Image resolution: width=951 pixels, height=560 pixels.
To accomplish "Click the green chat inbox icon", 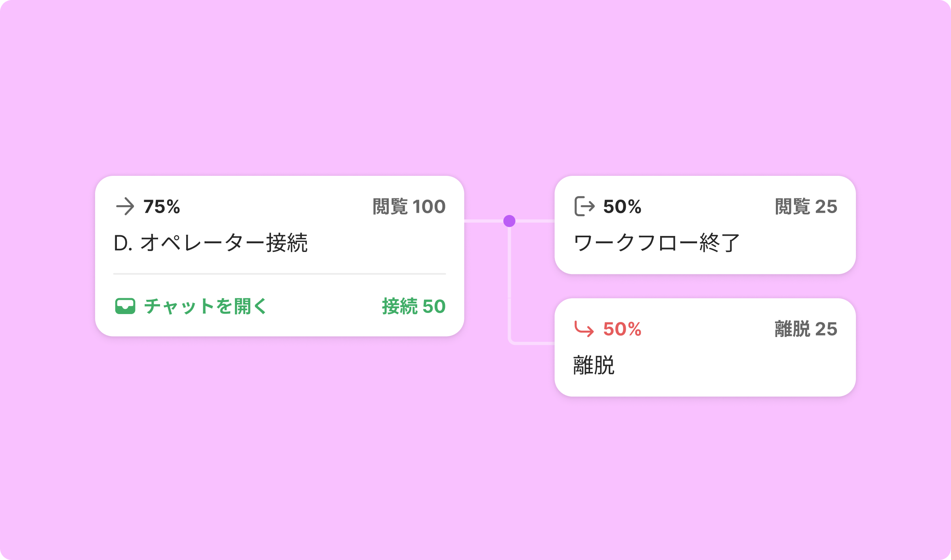I will [x=125, y=306].
